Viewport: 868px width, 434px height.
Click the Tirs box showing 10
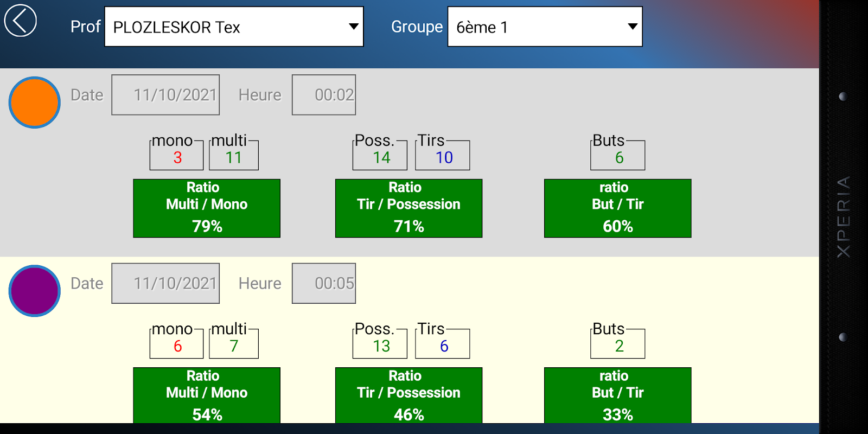coord(443,157)
